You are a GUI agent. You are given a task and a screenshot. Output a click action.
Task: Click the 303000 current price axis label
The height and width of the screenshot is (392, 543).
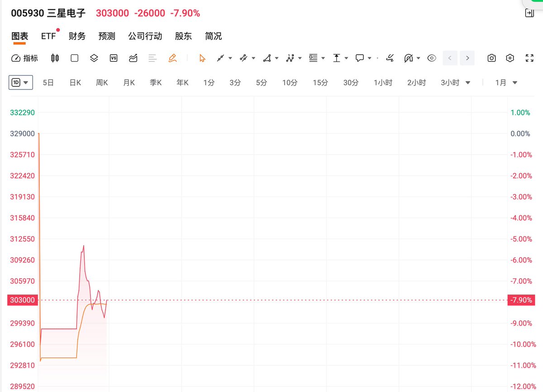point(22,300)
